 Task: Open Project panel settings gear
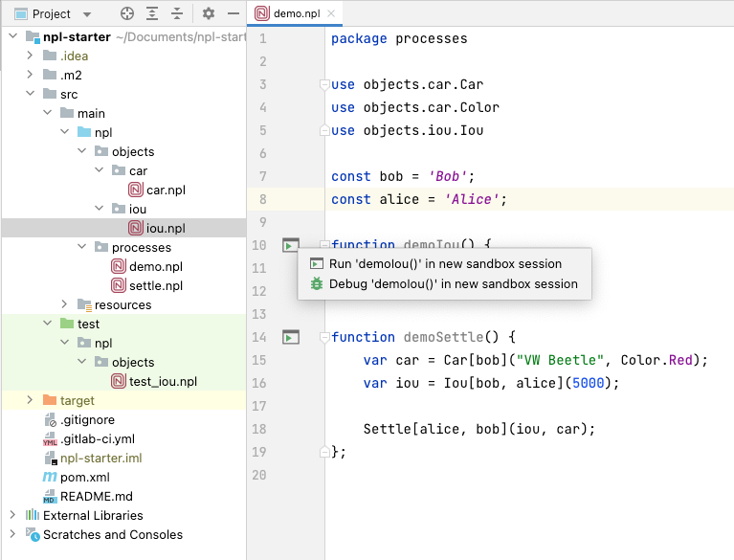pyautogui.click(x=208, y=14)
